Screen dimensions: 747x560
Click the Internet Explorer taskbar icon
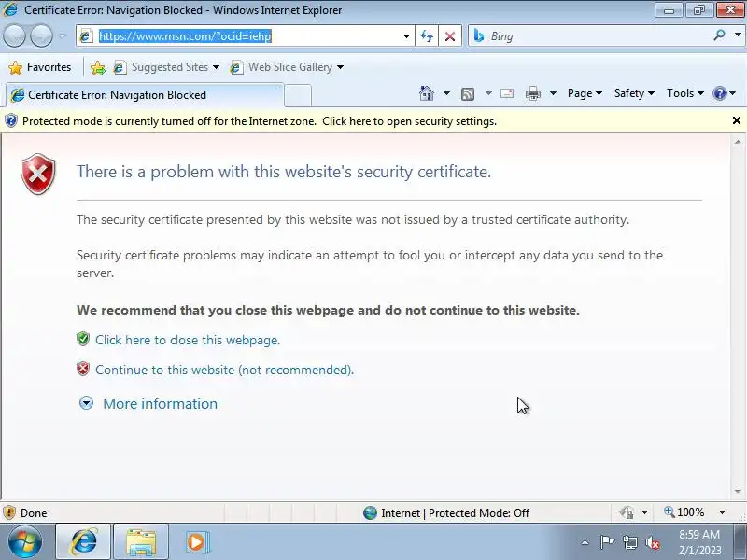(84, 542)
